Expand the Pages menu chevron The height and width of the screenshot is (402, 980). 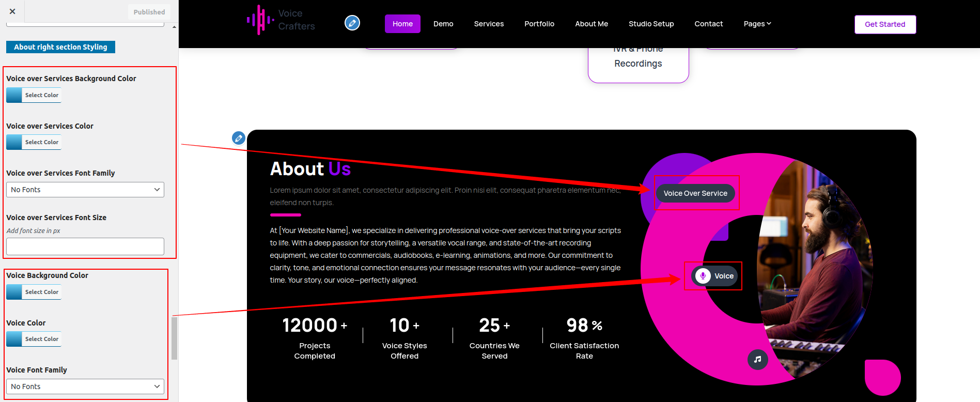click(769, 24)
